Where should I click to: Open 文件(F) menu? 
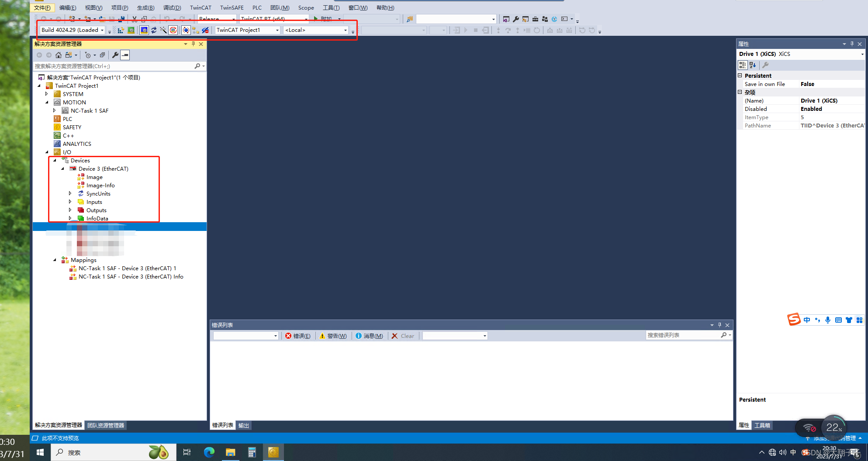(42, 7)
